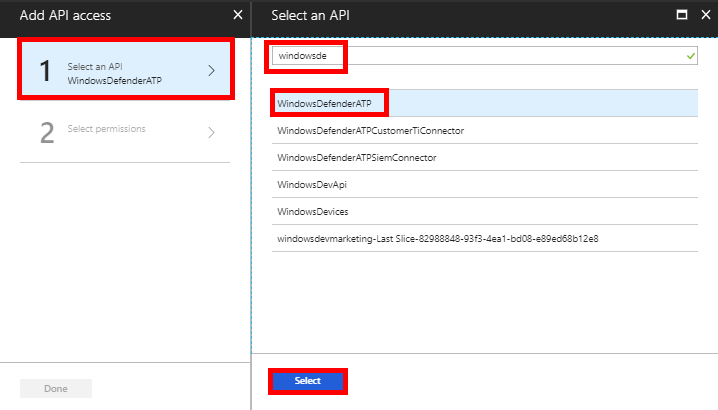
Task: Choose WindowsDefenderATP from the API list
Action: click(x=331, y=103)
